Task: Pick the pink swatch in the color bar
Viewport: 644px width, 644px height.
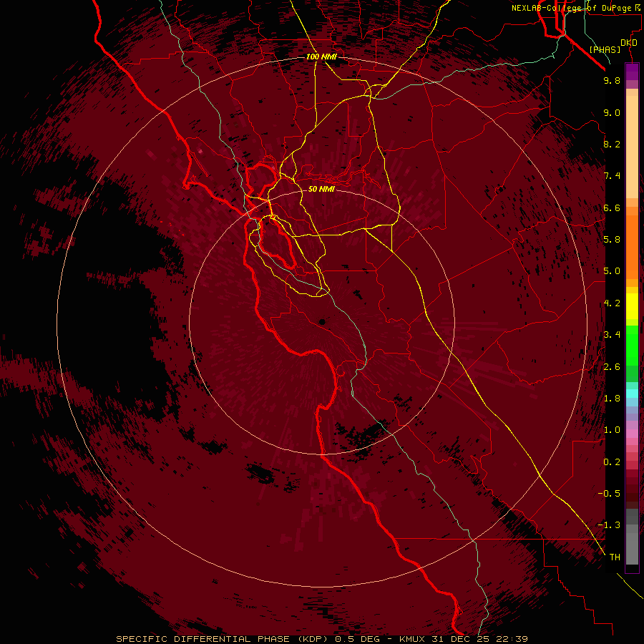Action: click(632, 434)
